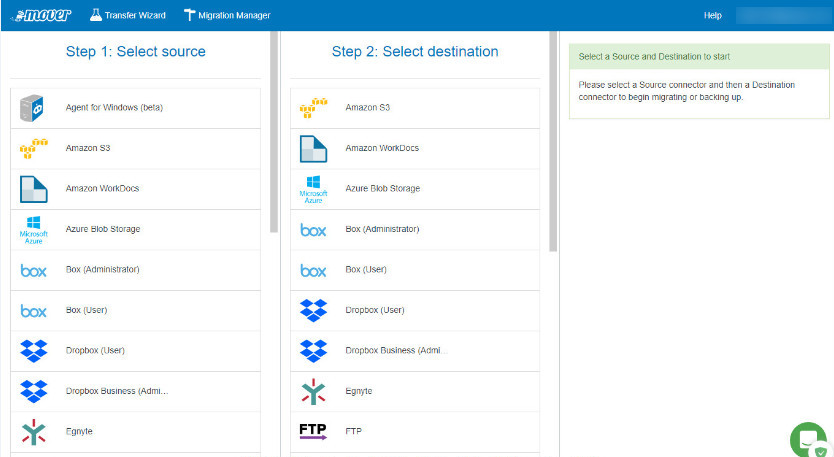Choose FTP text as destination
Screen dimensions: 834x457
click(x=353, y=431)
